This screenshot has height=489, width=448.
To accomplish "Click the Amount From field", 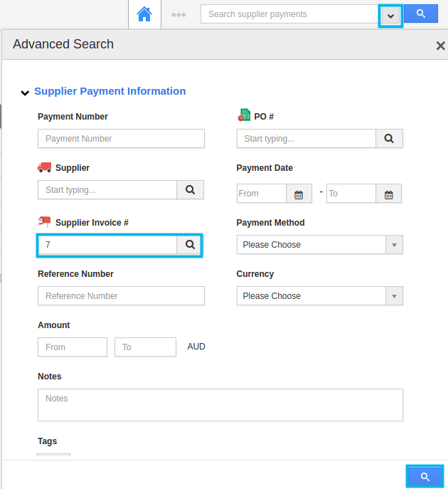I will 72,347.
